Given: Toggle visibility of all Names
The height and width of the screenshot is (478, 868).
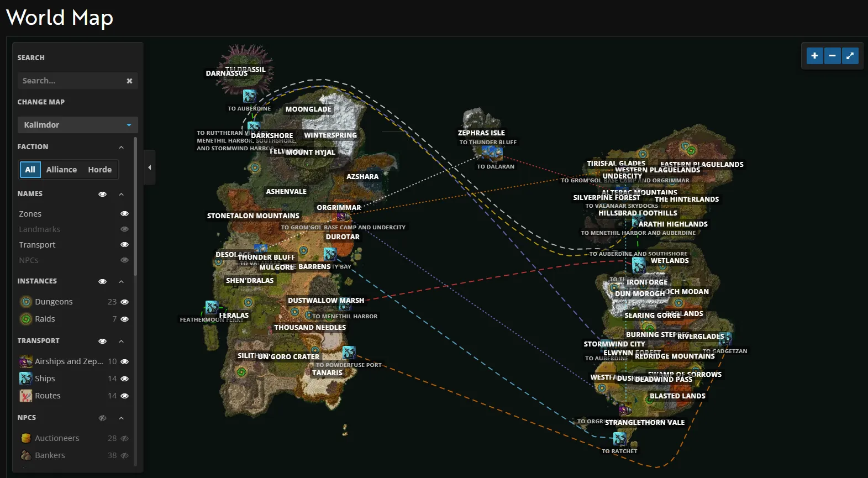Looking at the screenshot, I should pyautogui.click(x=102, y=194).
